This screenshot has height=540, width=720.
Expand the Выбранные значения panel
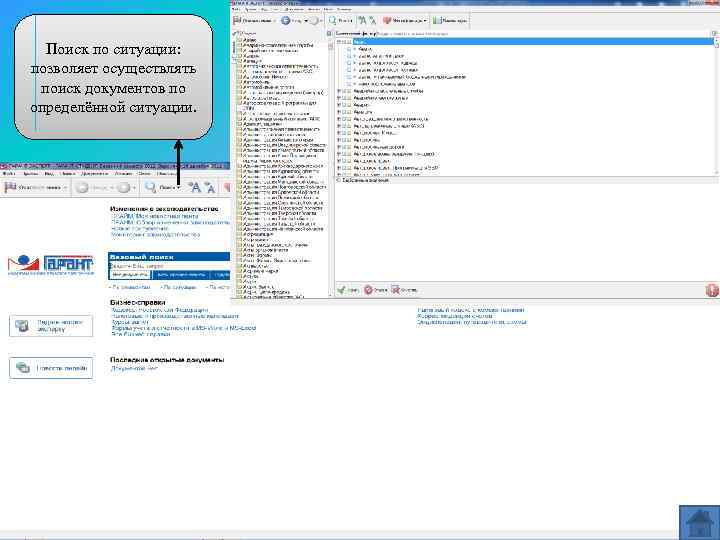[x=339, y=180]
